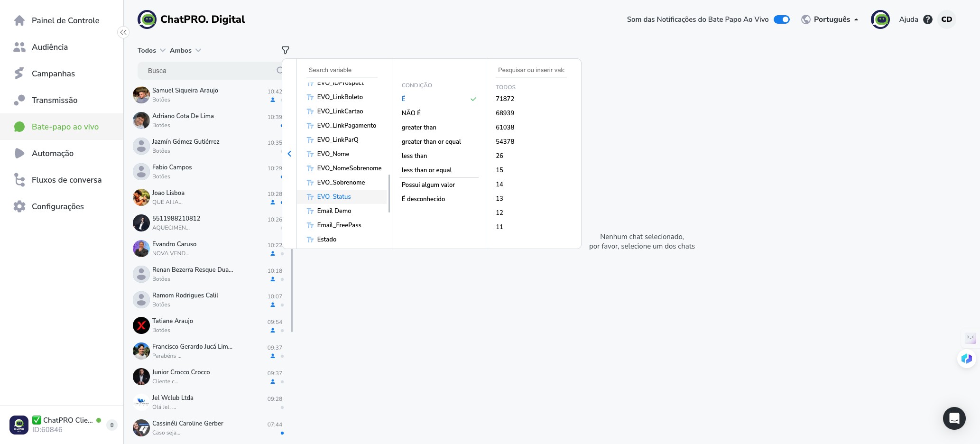Viewport: 980px width, 444px height.
Task: Open the CD user profile avatar
Action: click(x=947, y=19)
